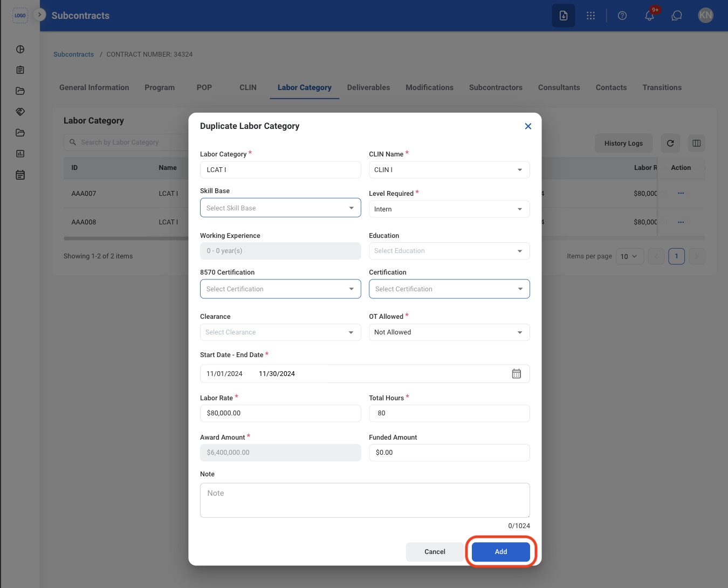Click the download document icon in header
The width and height of the screenshot is (728, 588).
point(564,16)
